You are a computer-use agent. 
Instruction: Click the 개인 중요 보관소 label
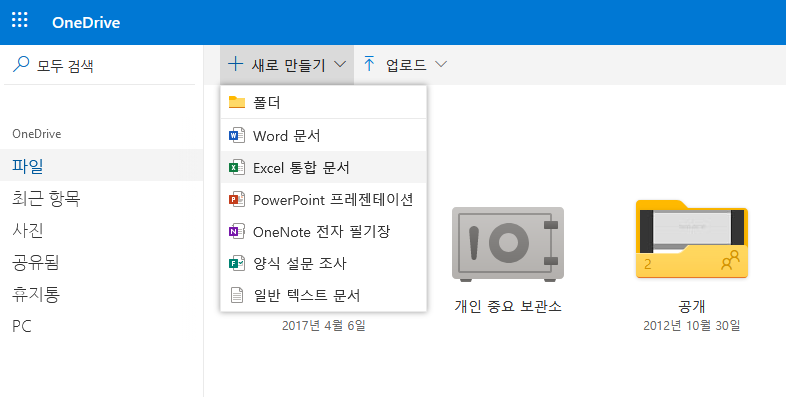click(508, 306)
